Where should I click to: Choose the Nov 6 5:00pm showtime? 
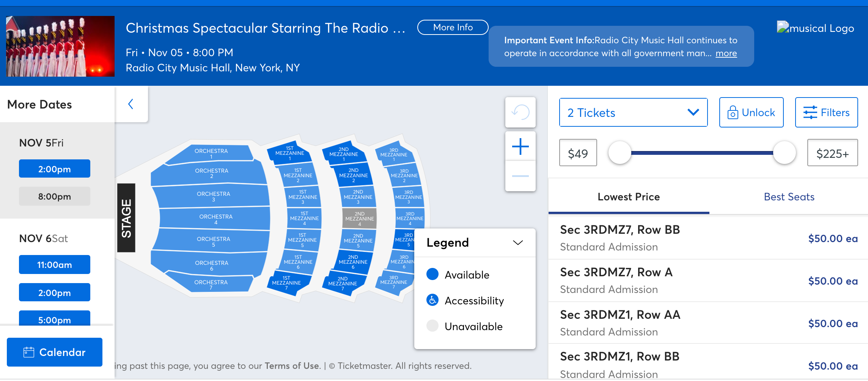click(x=55, y=319)
